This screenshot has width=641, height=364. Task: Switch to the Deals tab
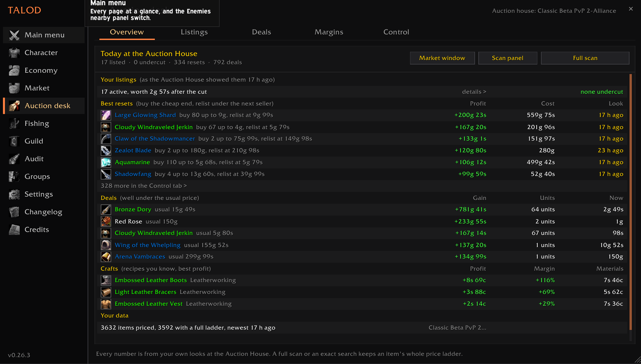click(261, 32)
